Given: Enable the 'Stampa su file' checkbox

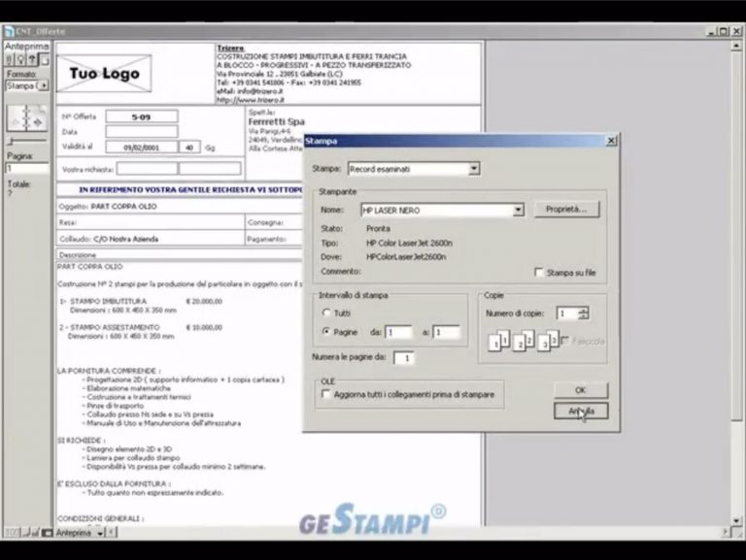Looking at the screenshot, I should coord(539,274).
